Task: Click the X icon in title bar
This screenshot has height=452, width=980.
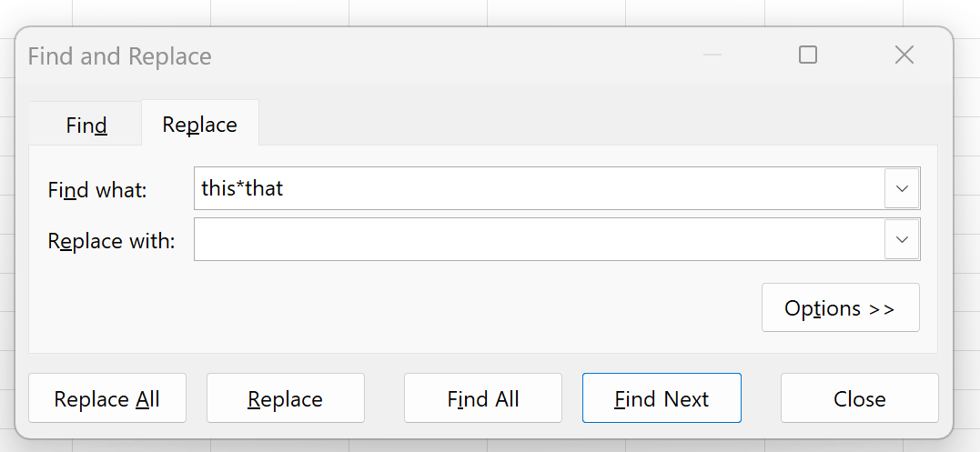Action: tap(904, 55)
